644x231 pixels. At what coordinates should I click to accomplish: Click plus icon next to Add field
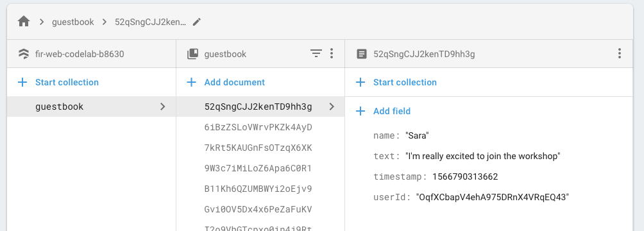point(360,111)
